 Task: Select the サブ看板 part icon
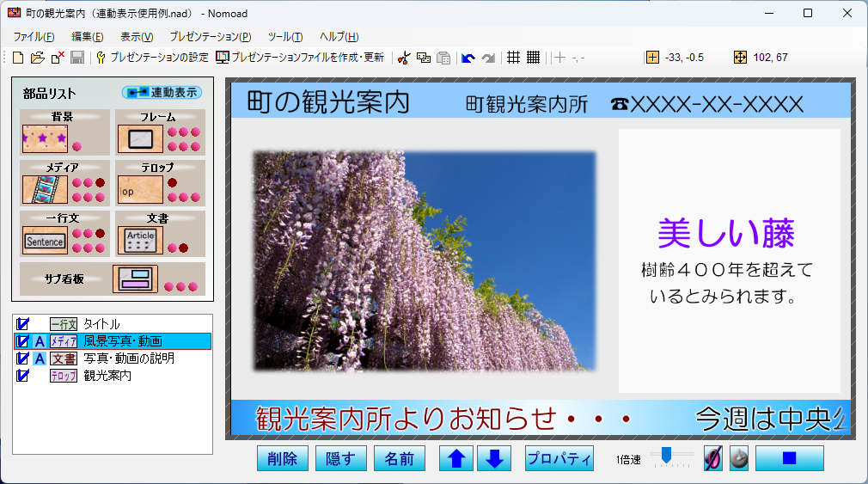[x=135, y=279]
